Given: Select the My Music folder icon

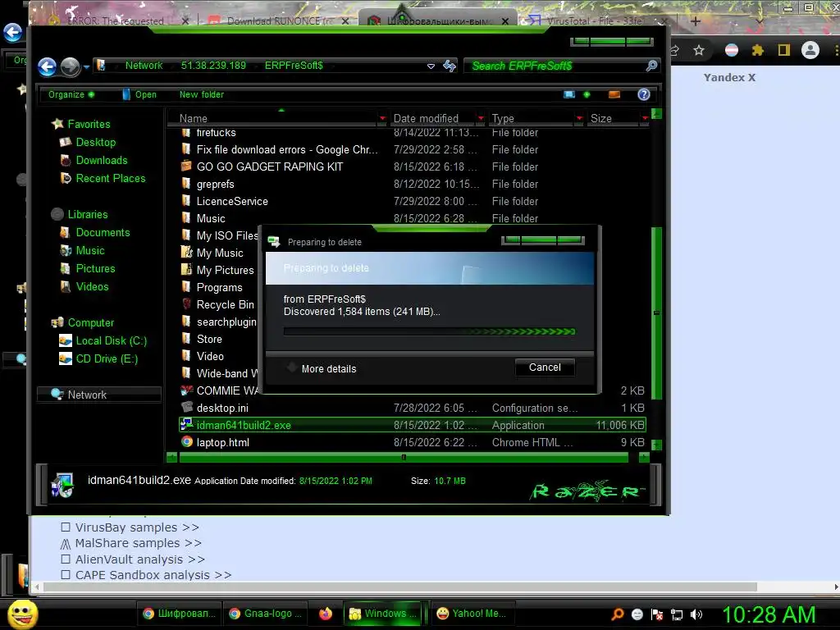Looking at the screenshot, I should coord(186,253).
